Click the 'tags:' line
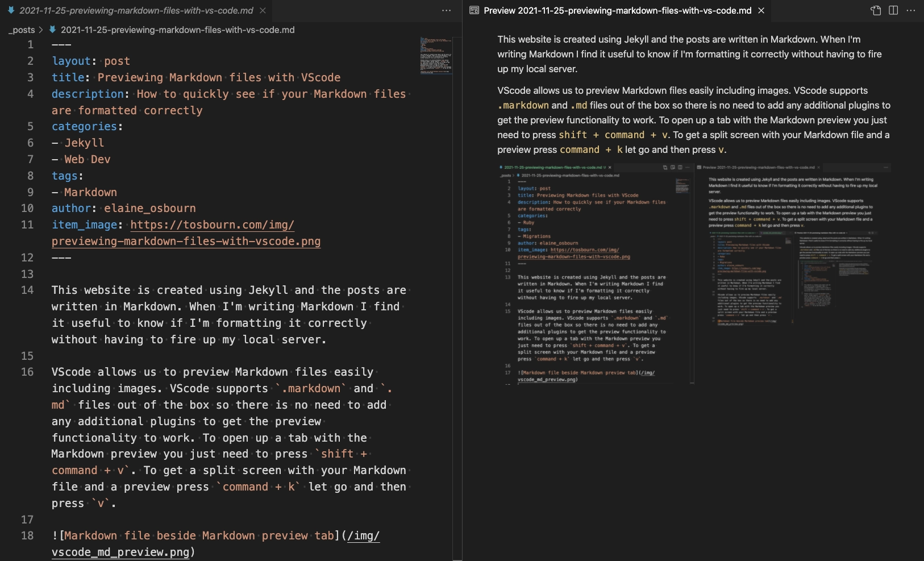Screen dimensions: 924x561 pyautogui.click(x=68, y=176)
